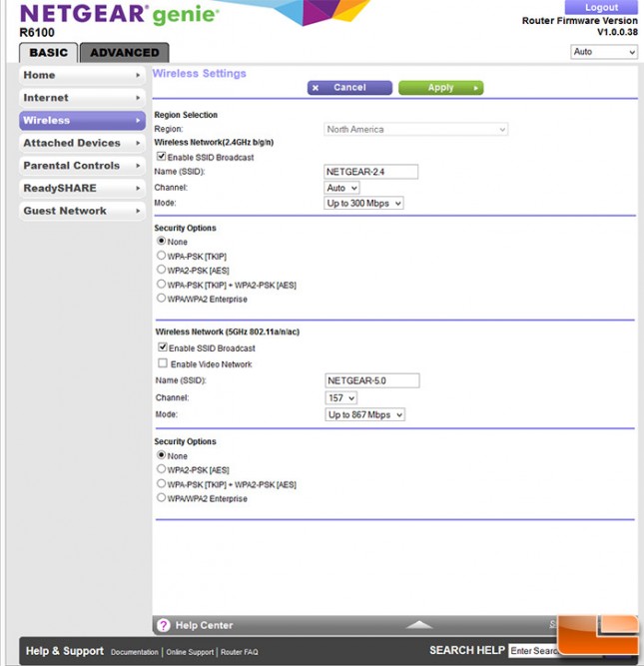This screenshot has height=666, width=644.
Task: Click the arrow on the Home menu item
Action: (138, 75)
